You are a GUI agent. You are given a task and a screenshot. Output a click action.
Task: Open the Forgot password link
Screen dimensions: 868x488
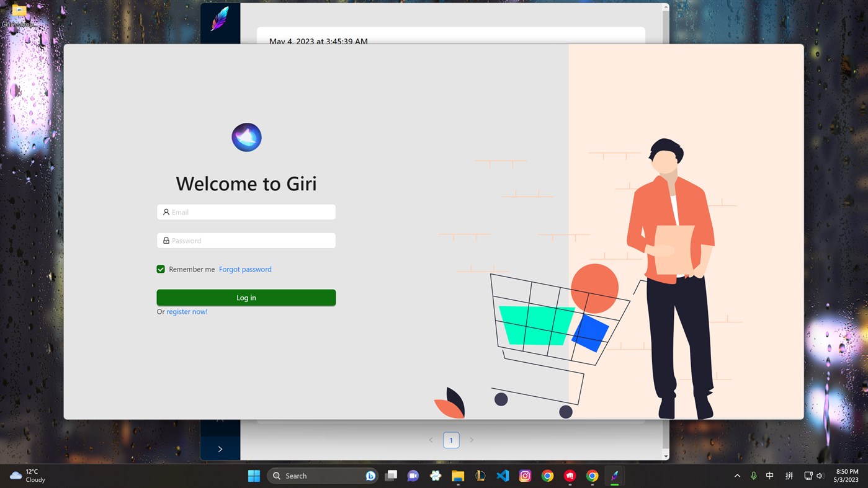(x=245, y=269)
